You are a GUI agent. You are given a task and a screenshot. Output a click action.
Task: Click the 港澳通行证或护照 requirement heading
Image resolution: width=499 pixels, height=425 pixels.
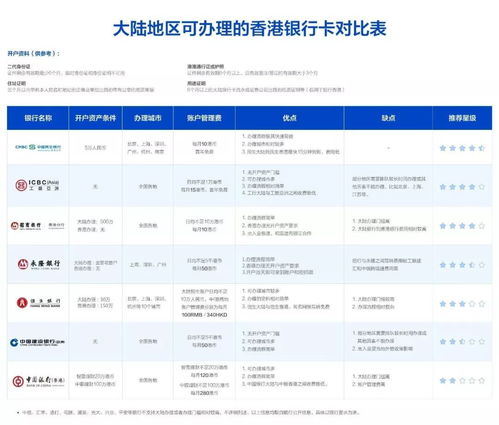(x=205, y=66)
